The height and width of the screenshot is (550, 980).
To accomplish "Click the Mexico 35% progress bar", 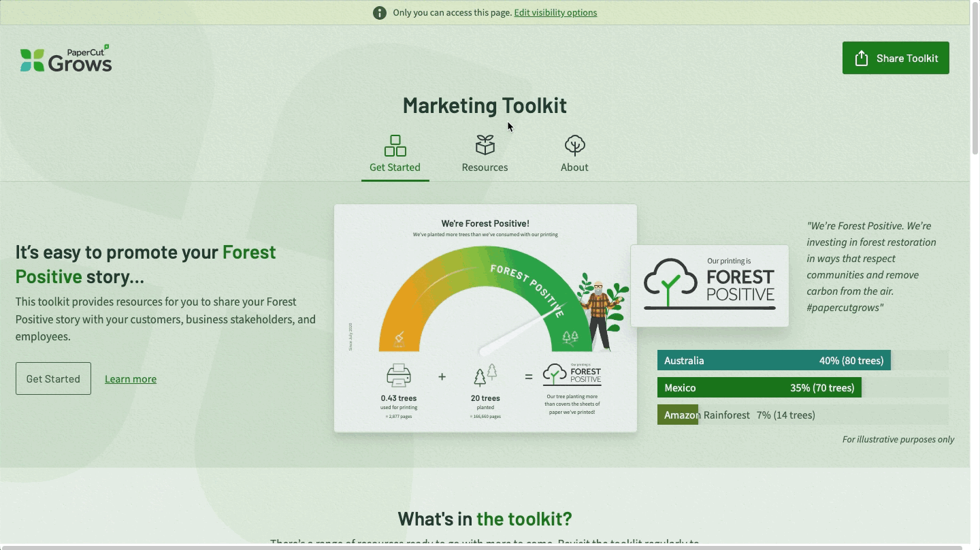I will (759, 388).
